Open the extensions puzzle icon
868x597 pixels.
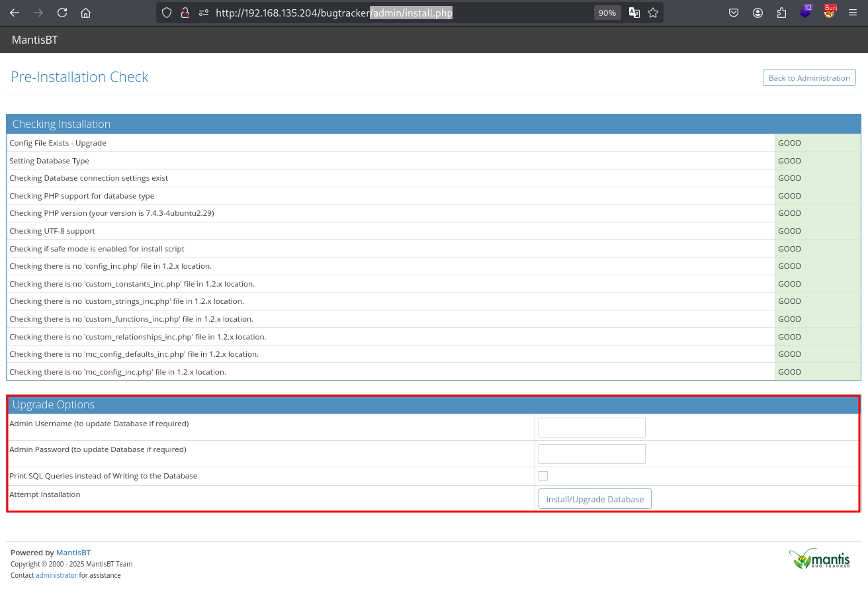coord(781,13)
